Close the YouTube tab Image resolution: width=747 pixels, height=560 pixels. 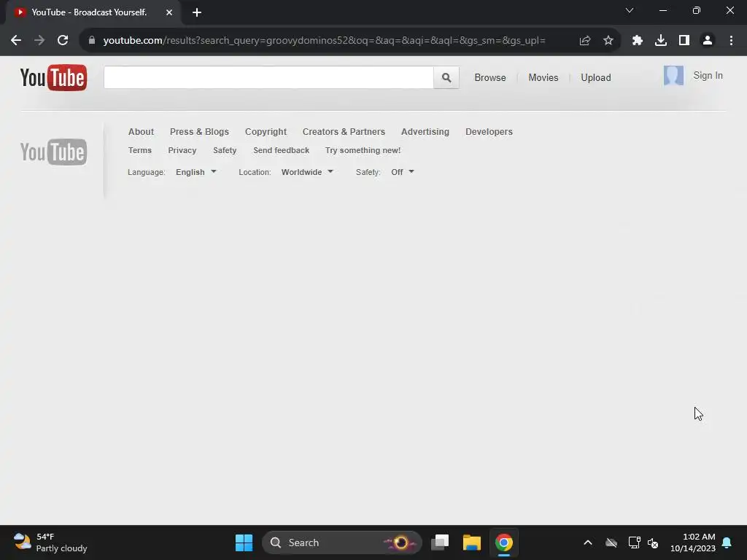pos(169,12)
